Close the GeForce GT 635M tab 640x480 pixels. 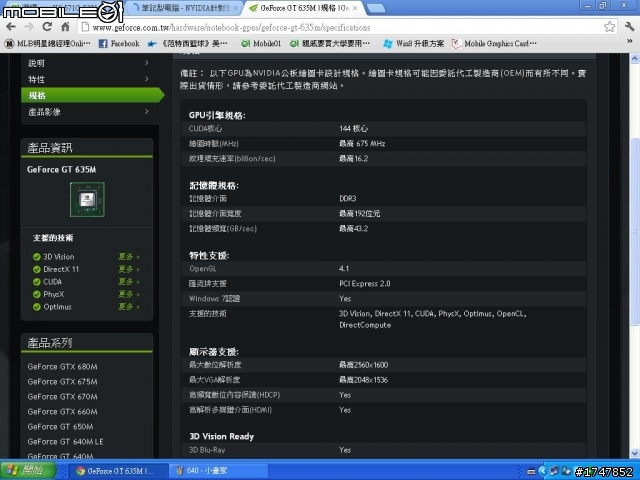coord(355,8)
